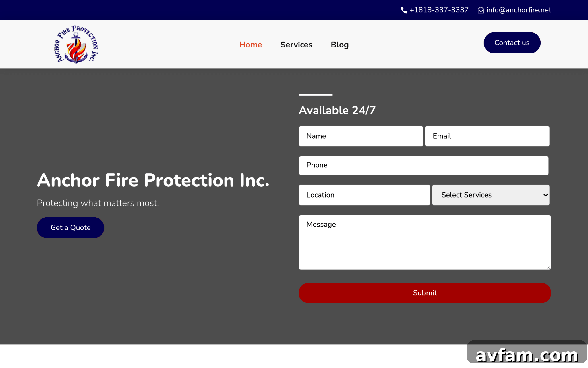Open the Services menu item
The width and height of the screenshot is (588, 368).
point(296,45)
